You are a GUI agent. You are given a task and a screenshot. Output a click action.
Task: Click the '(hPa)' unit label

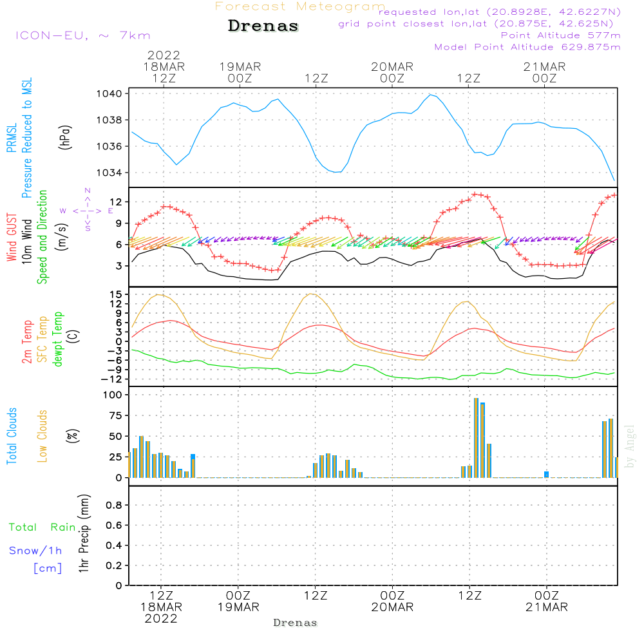[x=65, y=137]
